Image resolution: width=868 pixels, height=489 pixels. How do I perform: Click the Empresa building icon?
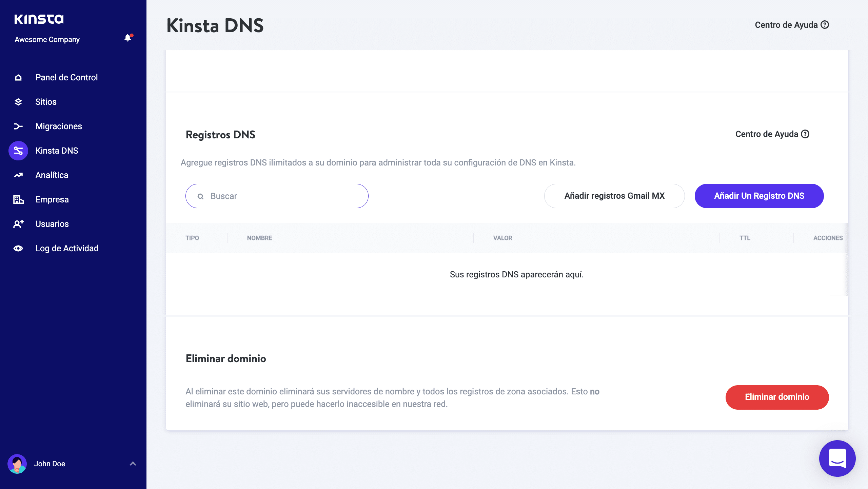pos(18,200)
